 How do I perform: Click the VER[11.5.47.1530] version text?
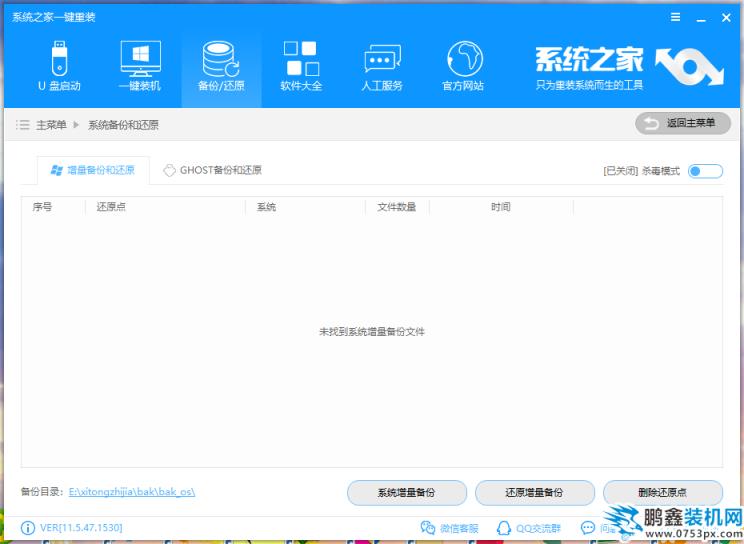(81, 528)
